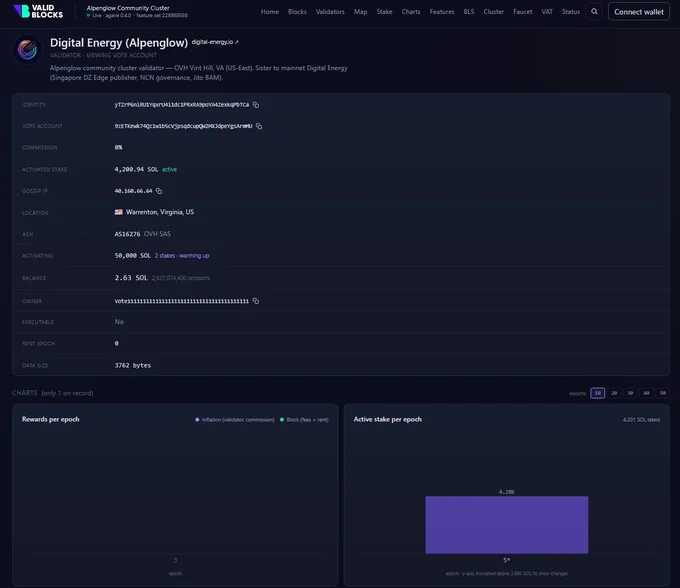Screen dimensions: 680x588
Task: Open the 2 stakes warming up link
Action: [182, 256]
